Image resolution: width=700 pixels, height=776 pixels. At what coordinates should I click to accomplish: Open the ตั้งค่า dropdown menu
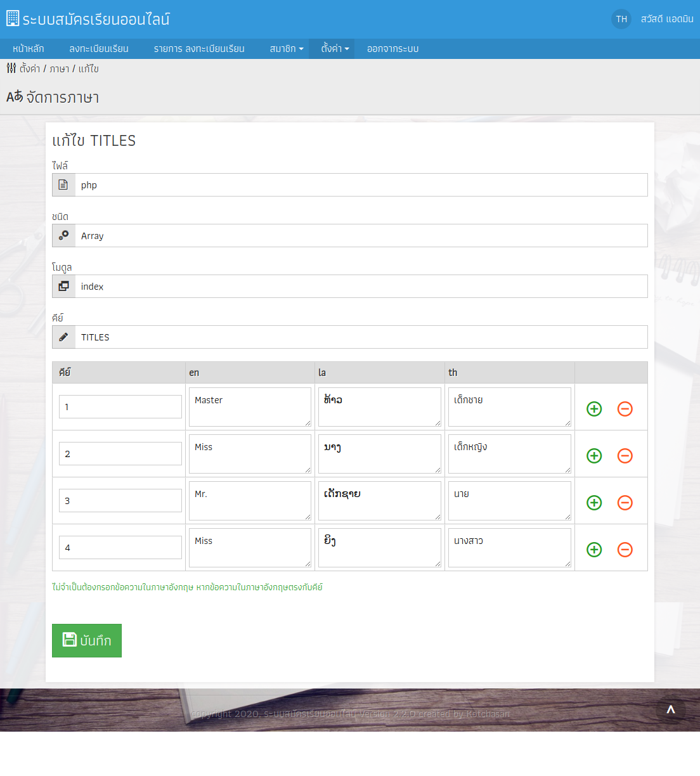coord(335,49)
